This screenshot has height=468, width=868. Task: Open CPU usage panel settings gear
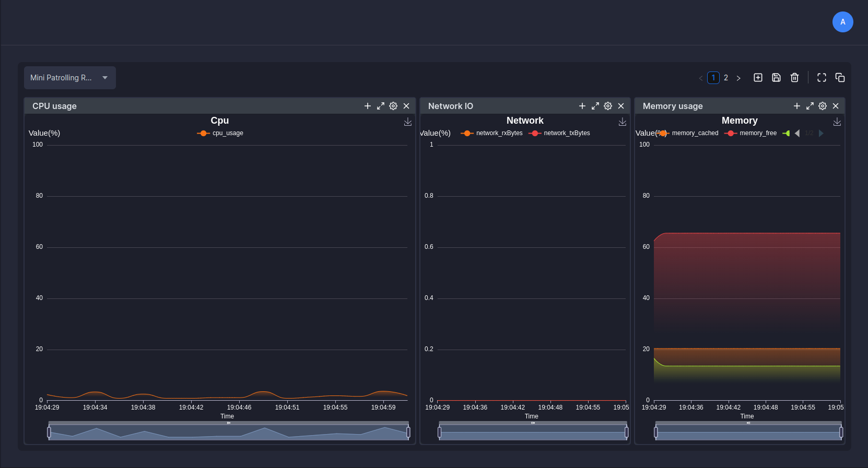[x=393, y=106]
